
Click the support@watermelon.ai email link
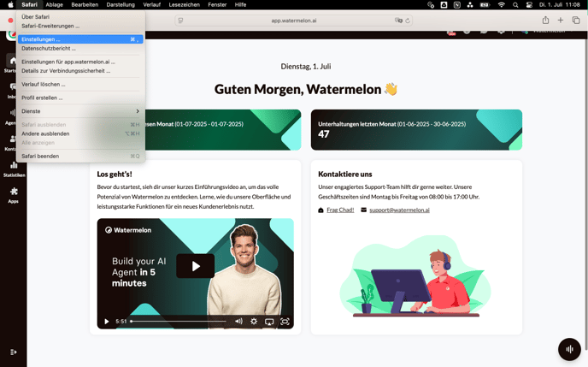[x=399, y=210]
